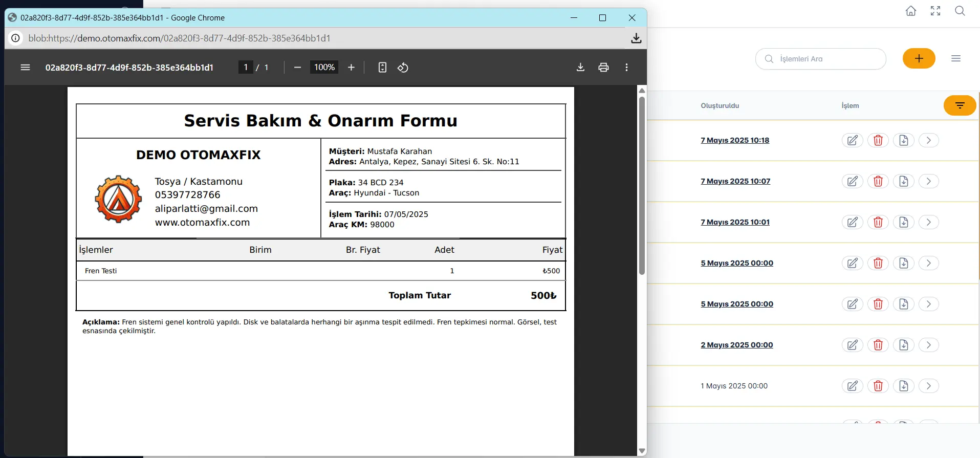Delete the 1 Mayıs 2025 00:00 record
This screenshot has width=980, height=458.
(878, 386)
